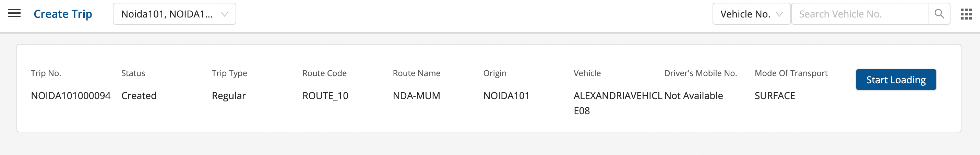
Task: Open the hamburger navigation menu
Action: click(x=14, y=14)
